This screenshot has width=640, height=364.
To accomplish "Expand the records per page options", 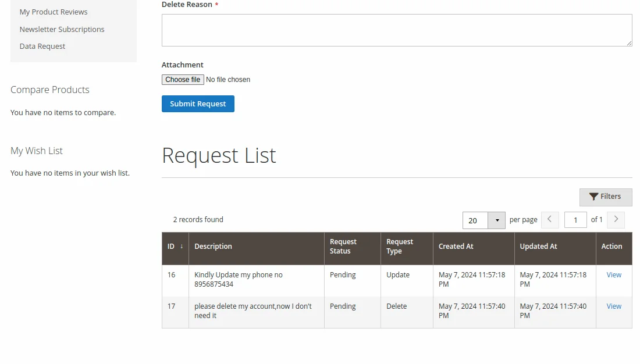I will [497, 220].
